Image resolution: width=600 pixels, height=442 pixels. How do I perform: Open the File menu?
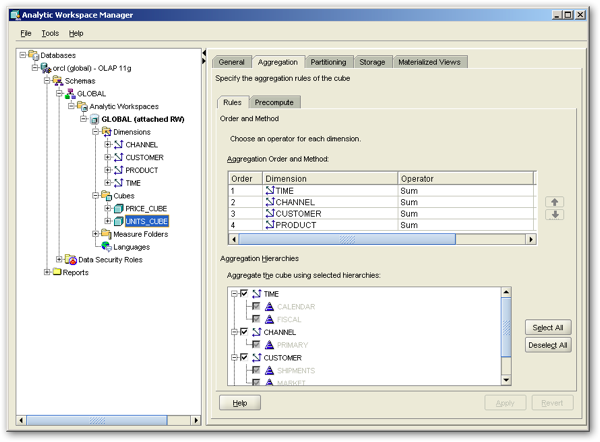coord(26,33)
